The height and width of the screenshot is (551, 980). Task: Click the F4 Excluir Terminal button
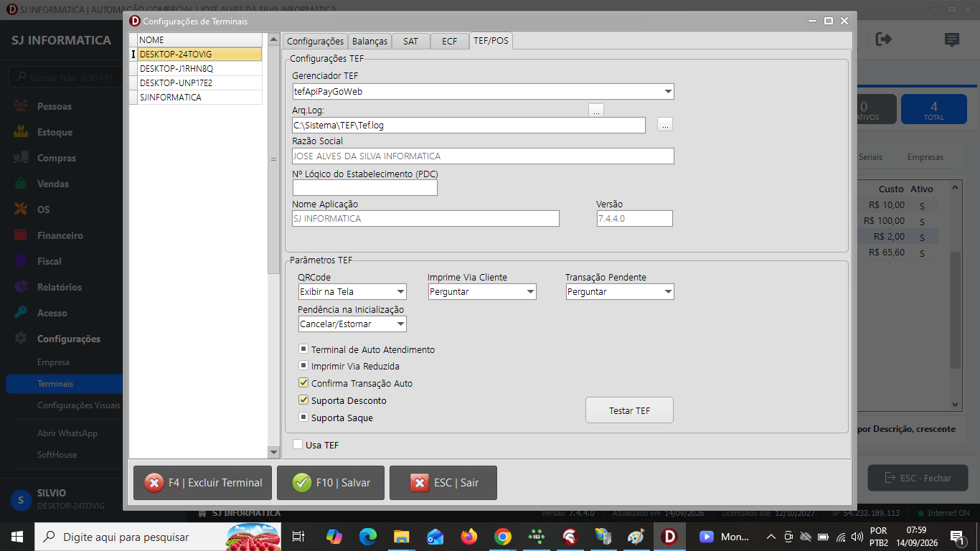[202, 483]
